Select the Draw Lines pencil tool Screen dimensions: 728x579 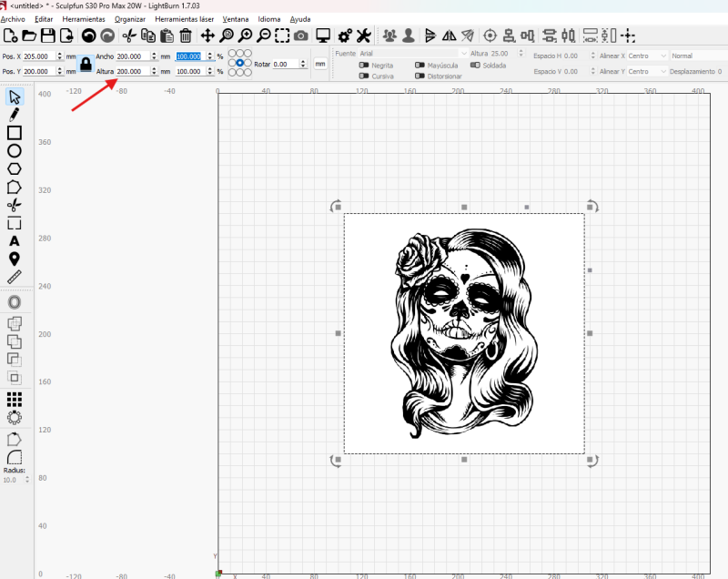pyautogui.click(x=15, y=115)
